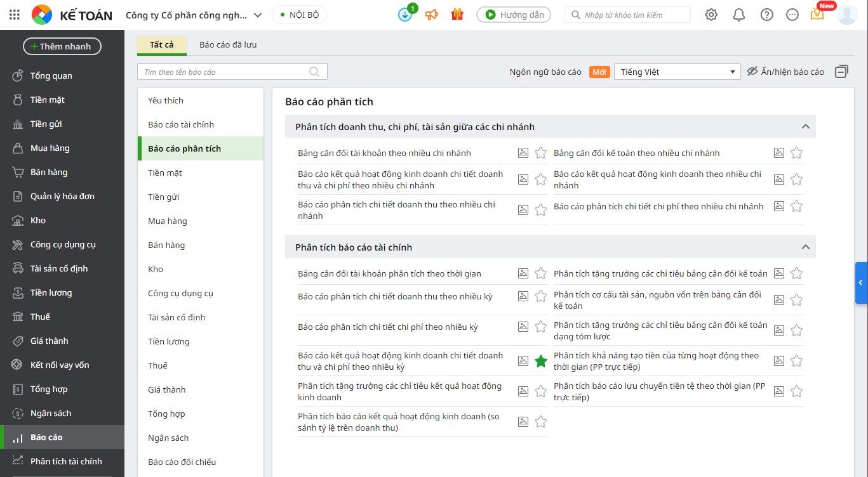Viewport: 868px width, 477px height.
Task: Favorite Phân tích khả năng tạo tiền report
Action: [x=797, y=361]
